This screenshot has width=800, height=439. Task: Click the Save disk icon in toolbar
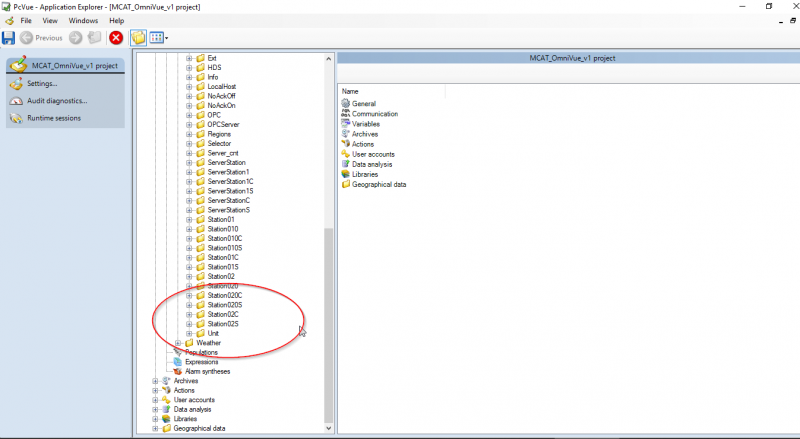[x=8, y=38]
